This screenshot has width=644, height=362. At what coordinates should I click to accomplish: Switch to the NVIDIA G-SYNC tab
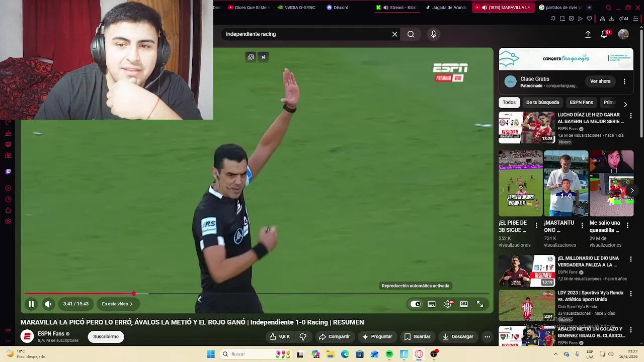pos(297,8)
